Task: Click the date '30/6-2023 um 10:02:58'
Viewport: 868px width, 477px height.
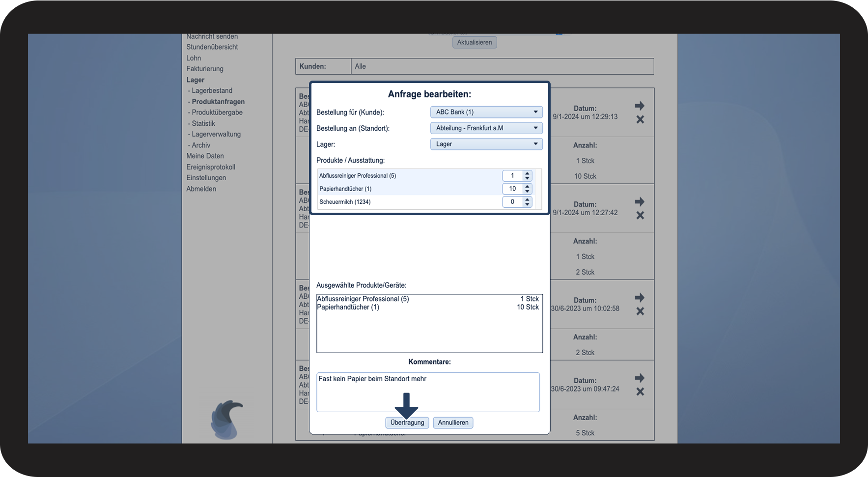Action: click(585, 309)
